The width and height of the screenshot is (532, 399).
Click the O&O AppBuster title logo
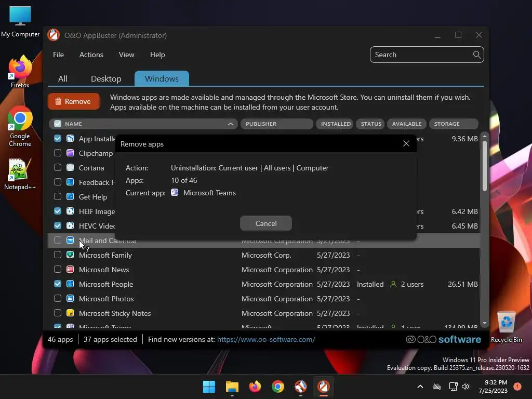pyautogui.click(x=54, y=35)
